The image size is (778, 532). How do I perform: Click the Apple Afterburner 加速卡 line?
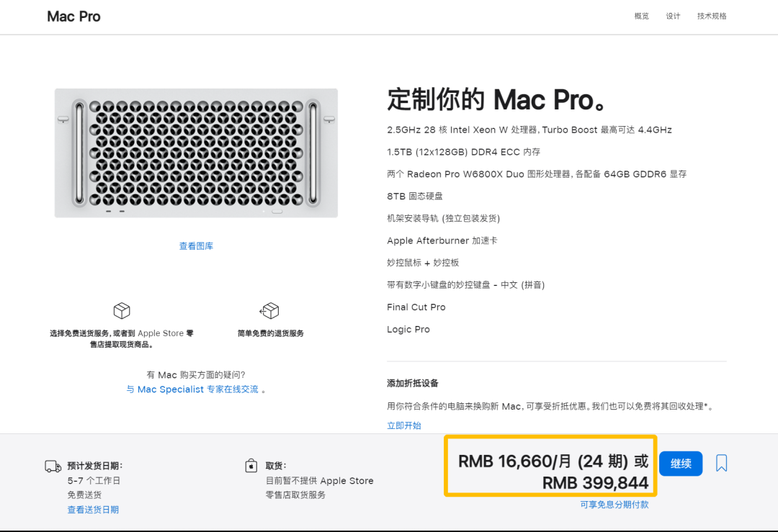click(x=442, y=240)
